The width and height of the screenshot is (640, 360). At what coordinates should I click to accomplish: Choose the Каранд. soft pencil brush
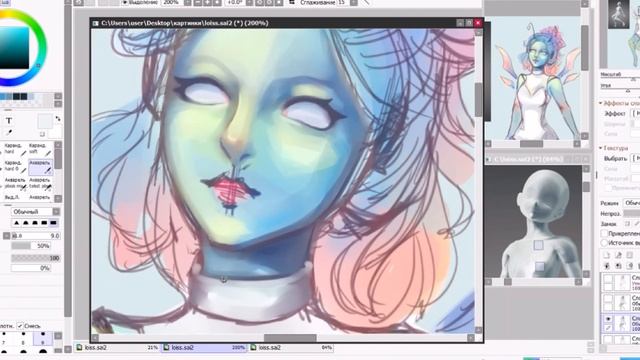click(x=40, y=149)
